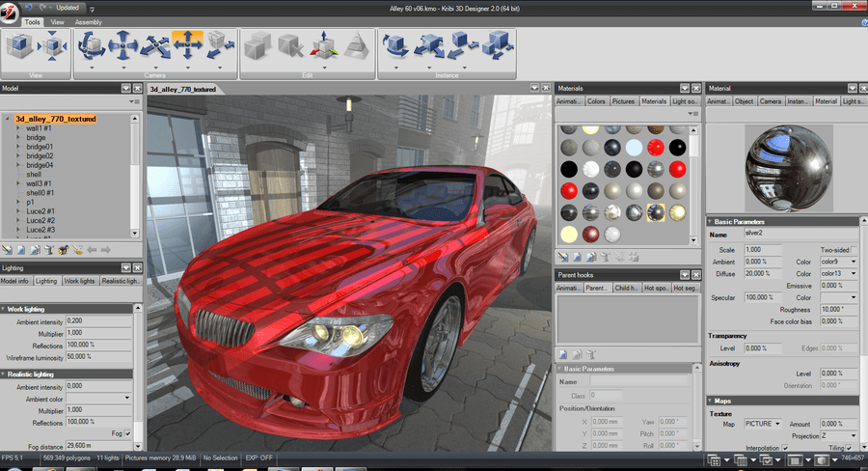Click the new document icon under Materials grid

pyautogui.click(x=578, y=257)
